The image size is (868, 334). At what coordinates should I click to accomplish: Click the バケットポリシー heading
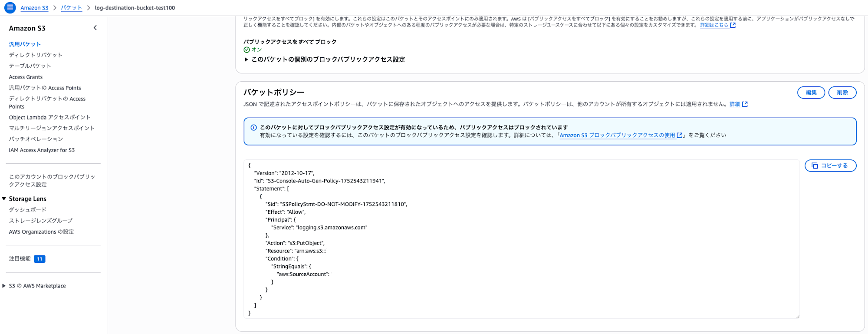[x=274, y=93]
